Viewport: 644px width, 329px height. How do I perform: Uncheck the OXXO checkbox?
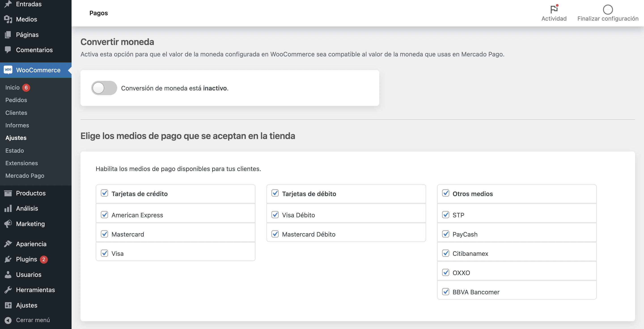point(445,272)
